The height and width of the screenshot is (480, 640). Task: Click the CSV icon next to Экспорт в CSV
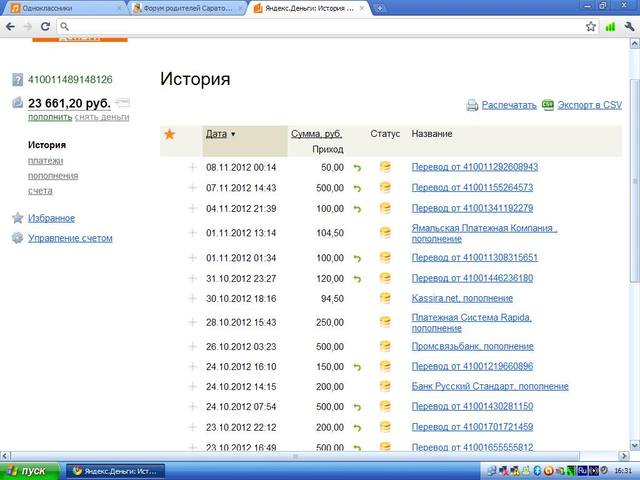tap(547, 105)
